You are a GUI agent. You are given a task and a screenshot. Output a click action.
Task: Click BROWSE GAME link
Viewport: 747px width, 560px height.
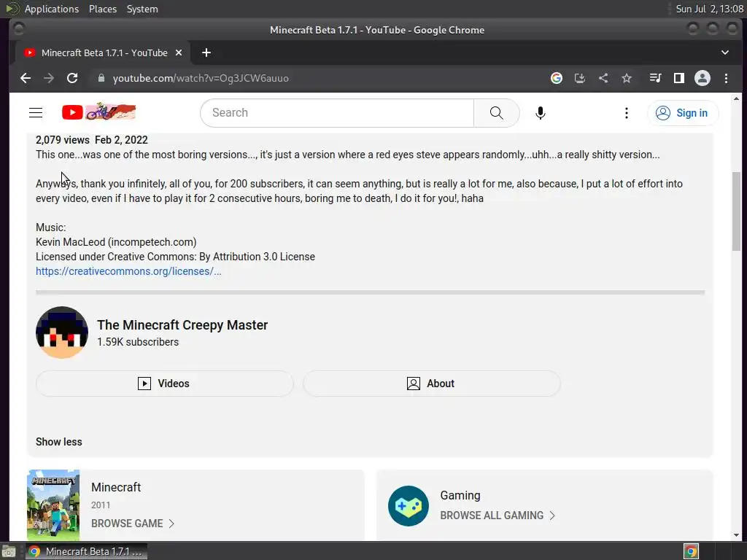coord(133,524)
